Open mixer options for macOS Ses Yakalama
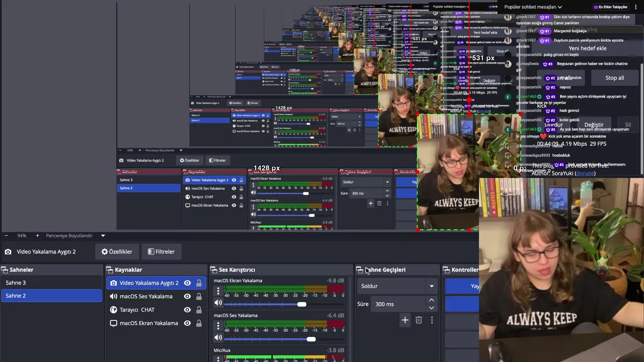The image size is (644, 362). pyautogui.click(x=218, y=326)
